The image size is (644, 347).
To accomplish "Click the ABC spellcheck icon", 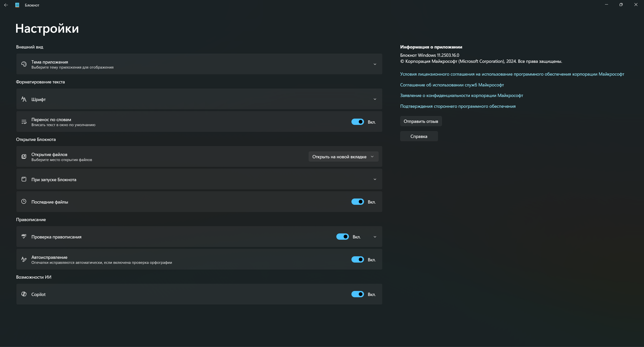I will [24, 236].
